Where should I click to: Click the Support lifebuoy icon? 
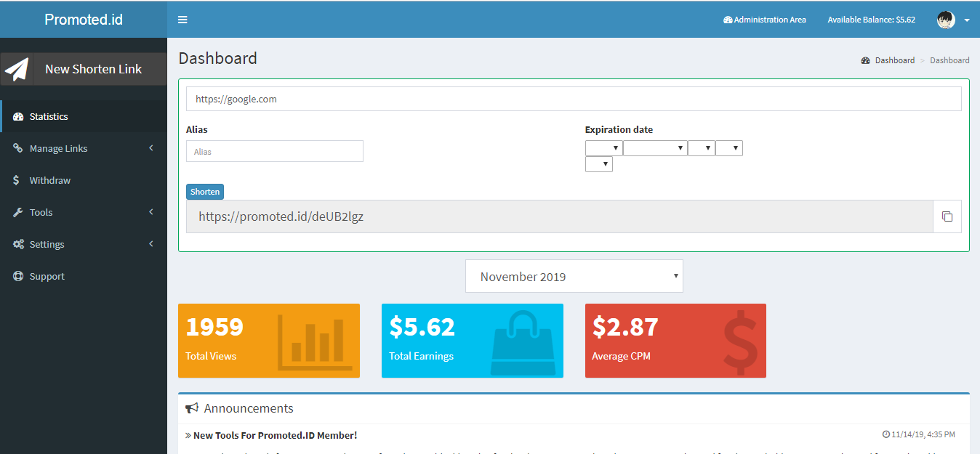pos(18,276)
